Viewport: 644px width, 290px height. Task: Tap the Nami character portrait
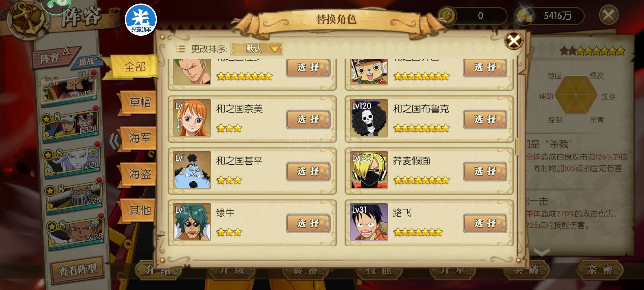pos(192,118)
